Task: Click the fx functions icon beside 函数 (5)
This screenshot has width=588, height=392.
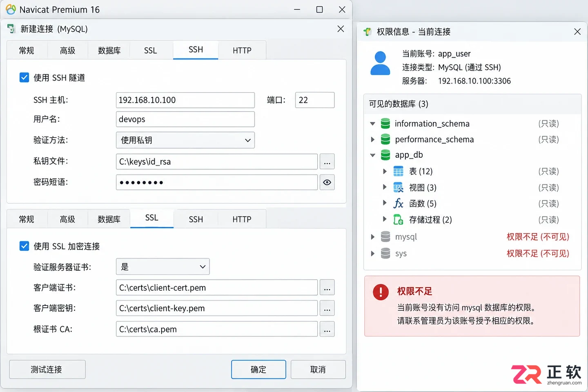Action: (x=398, y=203)
